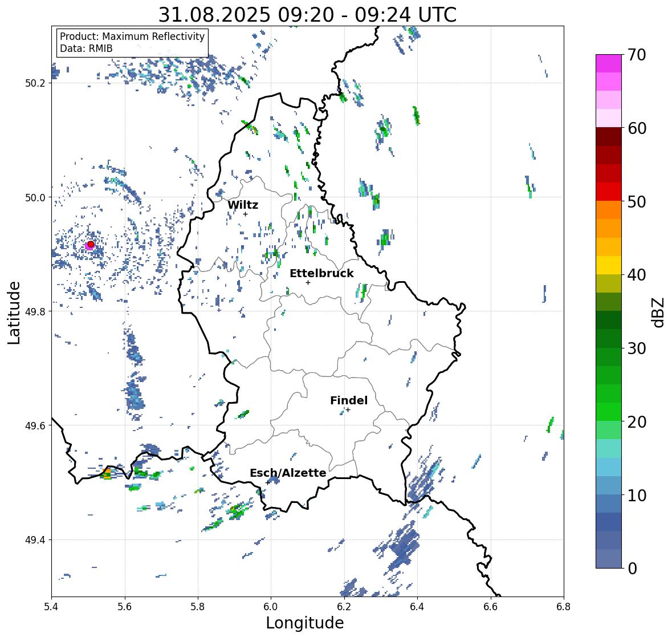Click the Findel station plus marker

(348, 410)
